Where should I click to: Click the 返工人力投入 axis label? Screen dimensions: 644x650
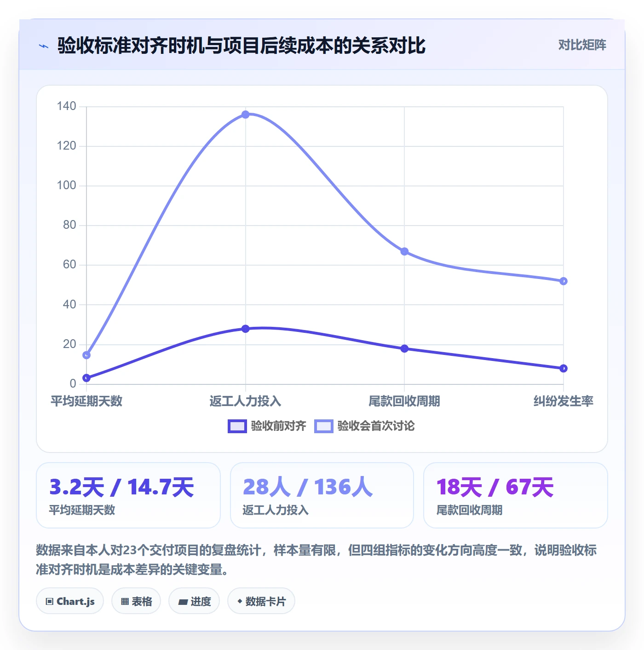pos(245,401)
